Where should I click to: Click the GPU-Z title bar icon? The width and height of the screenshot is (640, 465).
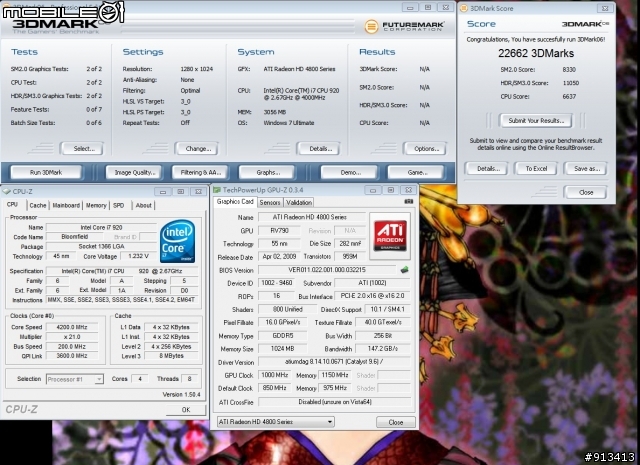pos(217,190)
